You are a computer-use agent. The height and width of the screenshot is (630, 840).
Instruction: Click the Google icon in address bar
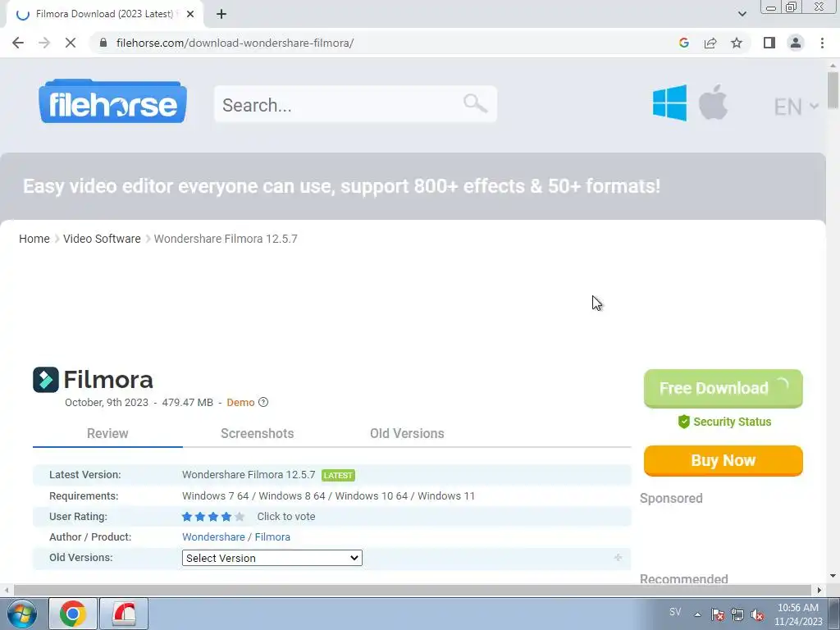[683, 43]
